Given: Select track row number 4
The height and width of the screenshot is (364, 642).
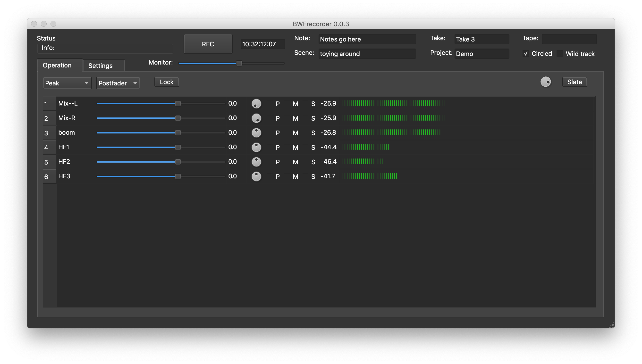Looking at the screenshot, I should pyautogui.click(x=50, y=148).
